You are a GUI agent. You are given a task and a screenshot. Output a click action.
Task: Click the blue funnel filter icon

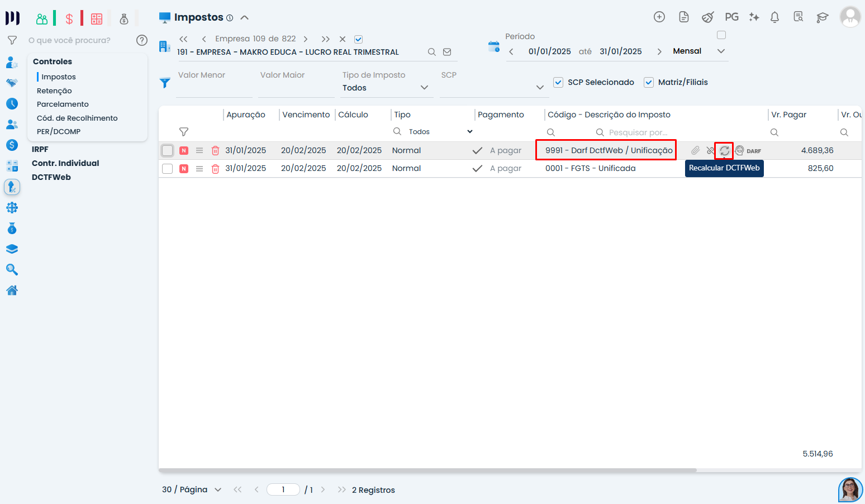click(165, 83)
